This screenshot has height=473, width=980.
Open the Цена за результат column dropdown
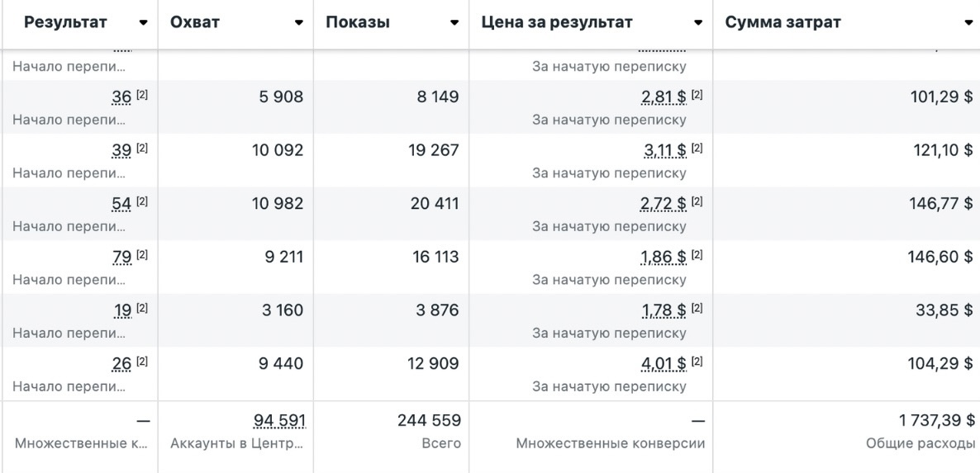point(699,23)
